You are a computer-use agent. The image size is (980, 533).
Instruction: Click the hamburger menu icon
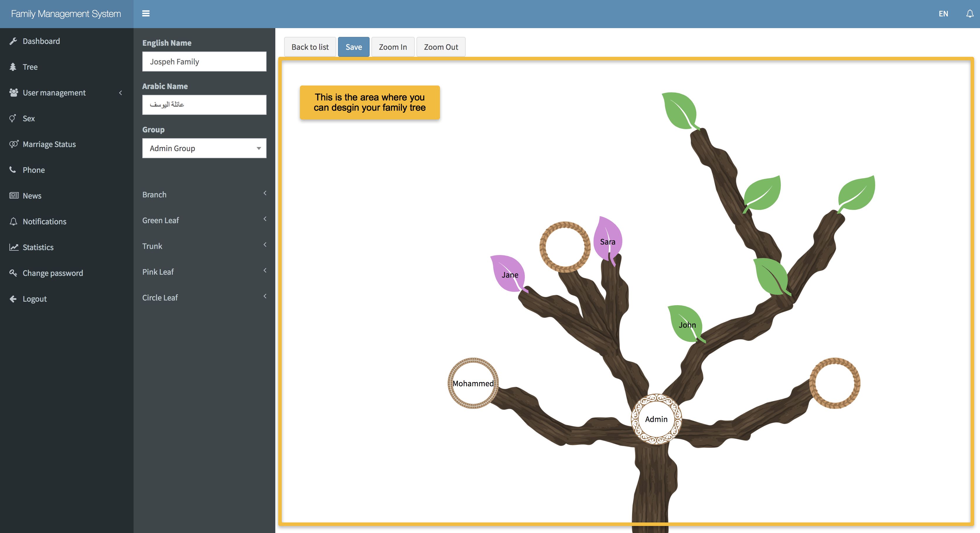tap(146, 14)
